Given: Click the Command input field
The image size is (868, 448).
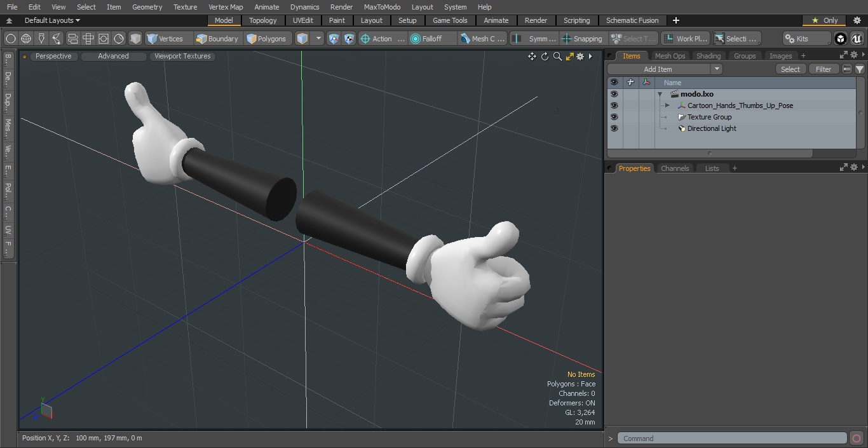Looking at the screenshot, I should coord(732,438).
